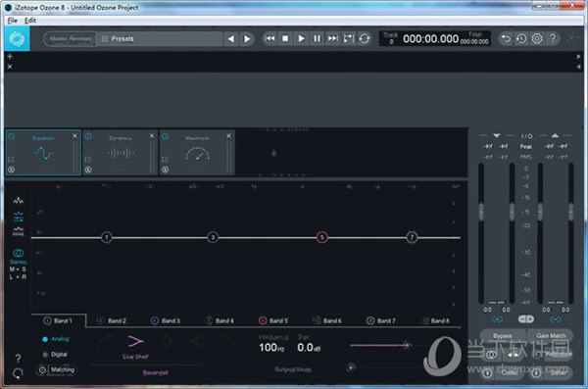The width and height of the screenshot is (588, 389).
Task: Solo the Maximizer module
Action: (x=166, y=170)
